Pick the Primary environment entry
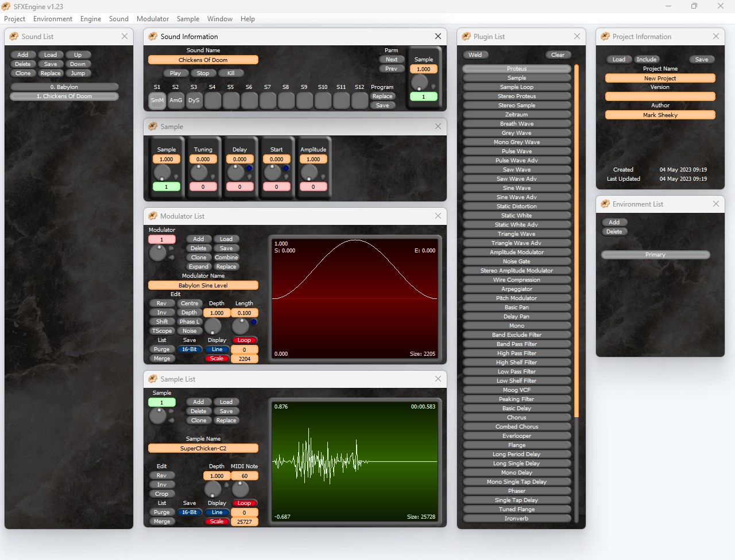Viewport: 735px width, 560px height. tap(655, 255)
